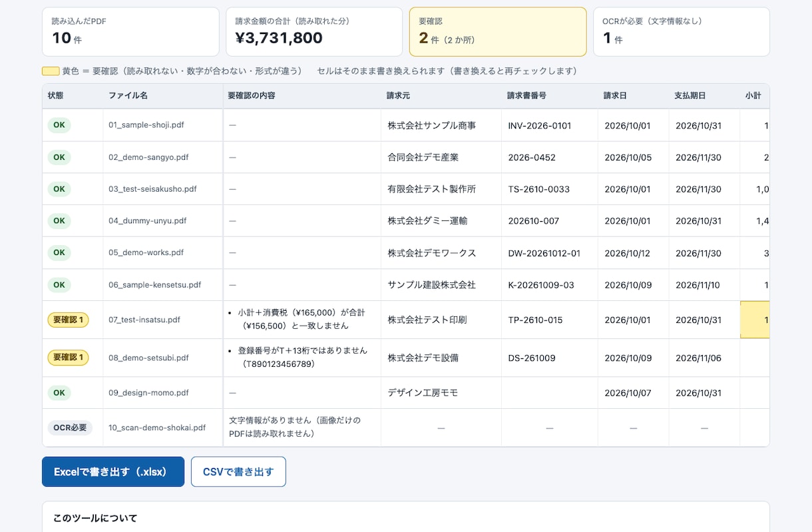This screenshot has width=812, height=532.
Task: Edit the 有限会社テスト製作所 cell
Action: point(441,189)
